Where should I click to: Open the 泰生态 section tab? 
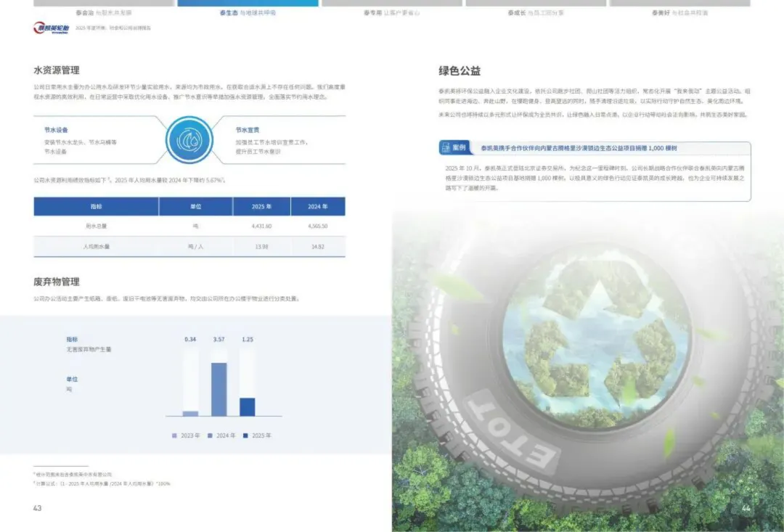(x=248, y=12)
